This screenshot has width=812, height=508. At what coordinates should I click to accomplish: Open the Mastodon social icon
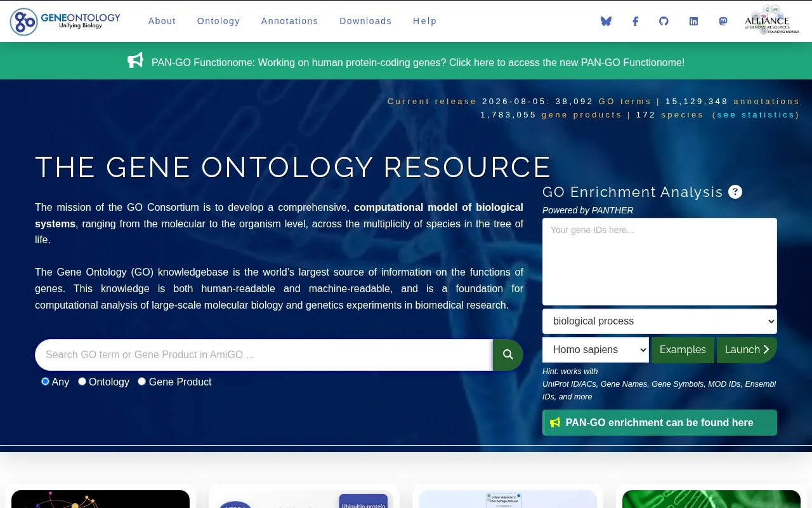point(723,21)
